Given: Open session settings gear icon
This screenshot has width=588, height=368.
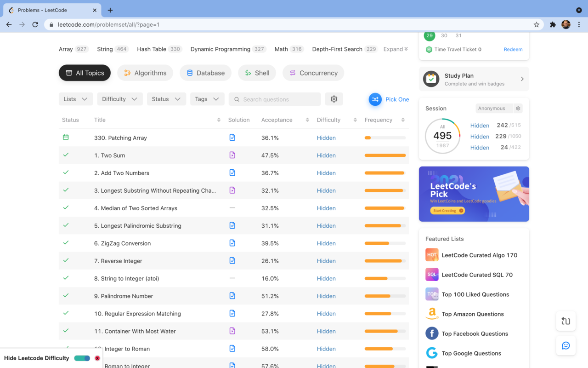Looking at the screenshot, I should click(518, 109).
